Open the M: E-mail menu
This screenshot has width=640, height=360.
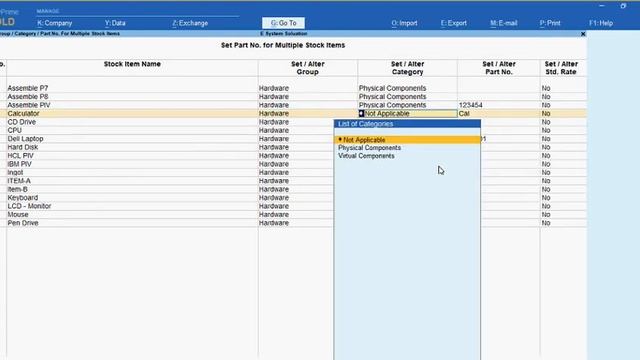tap(504, 23)
